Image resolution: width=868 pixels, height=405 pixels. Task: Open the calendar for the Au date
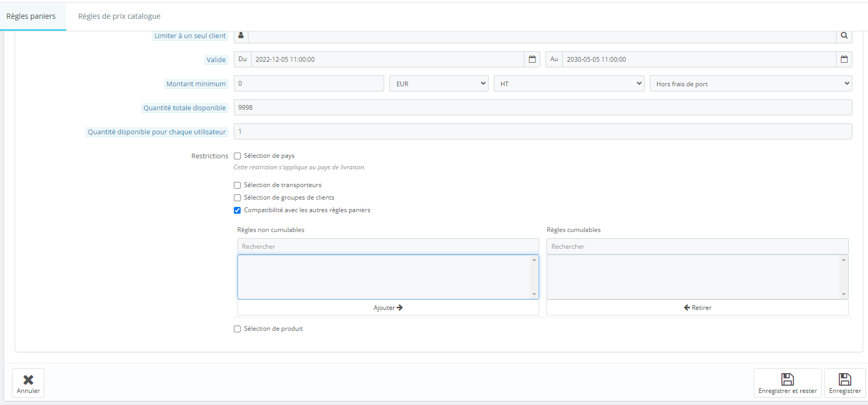pyautogui.click(x=844, y=59)
